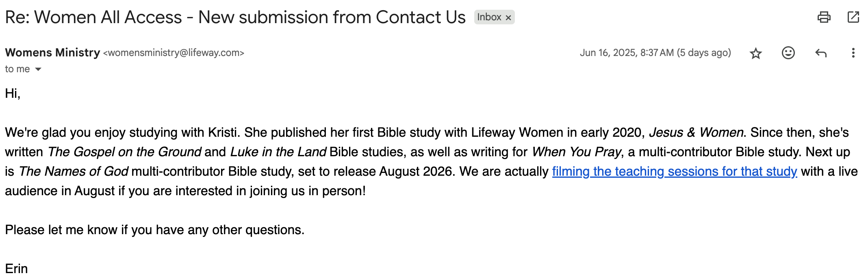868x280 pixels.
Task: Open the email in a new window
Action: tap(853, 17)
